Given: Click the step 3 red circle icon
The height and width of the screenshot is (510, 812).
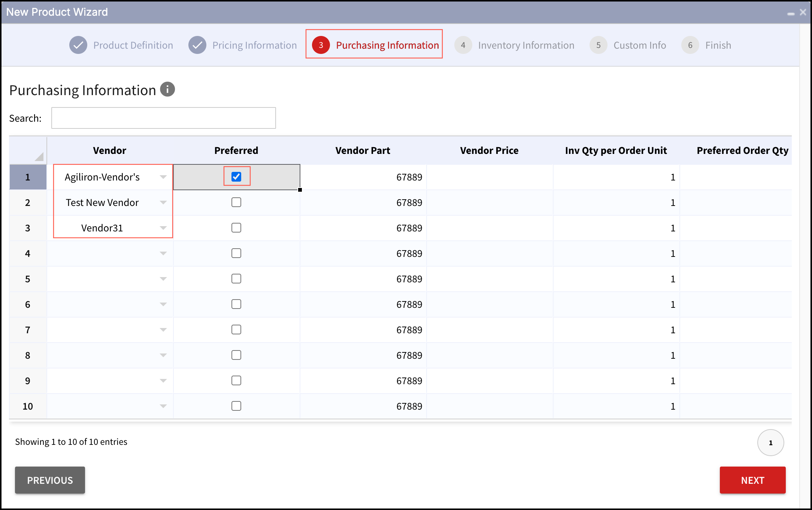Looking at the screenshot, I should point(321,45).
